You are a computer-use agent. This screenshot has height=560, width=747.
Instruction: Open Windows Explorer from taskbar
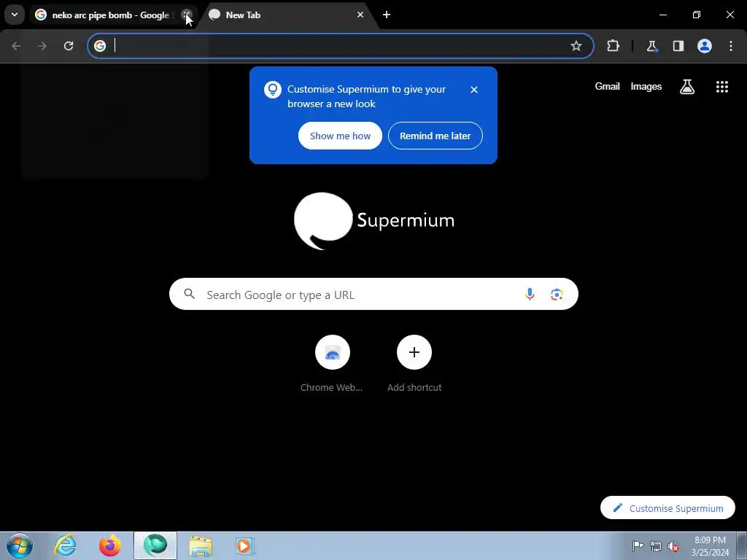tap(201, 545)
